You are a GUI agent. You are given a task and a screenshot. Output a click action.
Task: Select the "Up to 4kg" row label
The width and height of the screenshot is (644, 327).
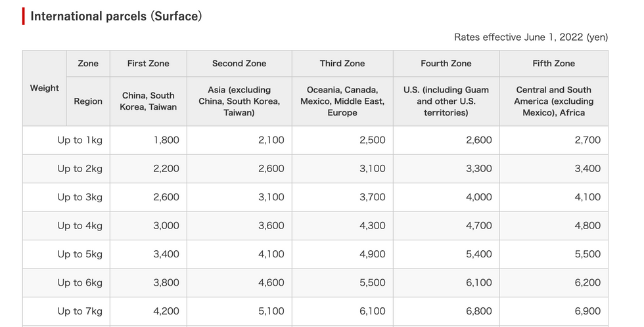pos(80,225)
